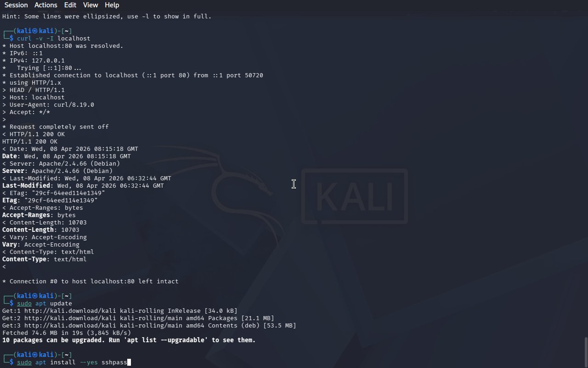This screenshot has height=368, width=588.
Task: Open the Edit menu
Action: pyautogui.click(x=70, y=5)
